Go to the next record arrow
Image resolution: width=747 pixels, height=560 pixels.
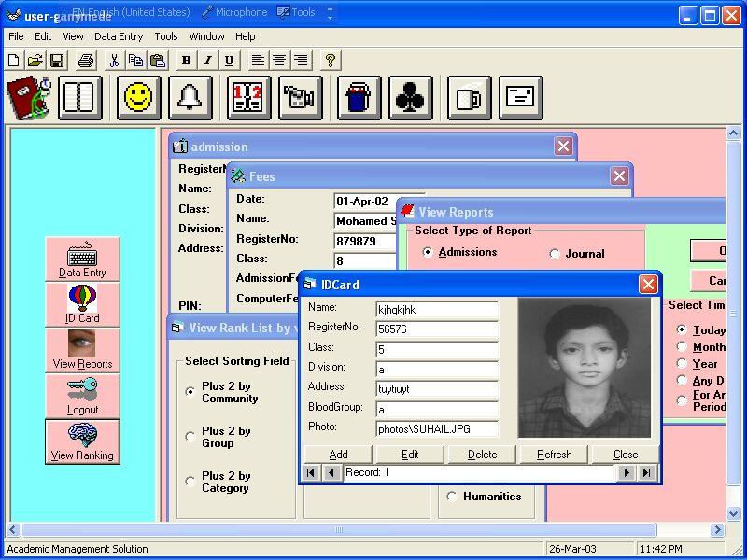[627, 473]
